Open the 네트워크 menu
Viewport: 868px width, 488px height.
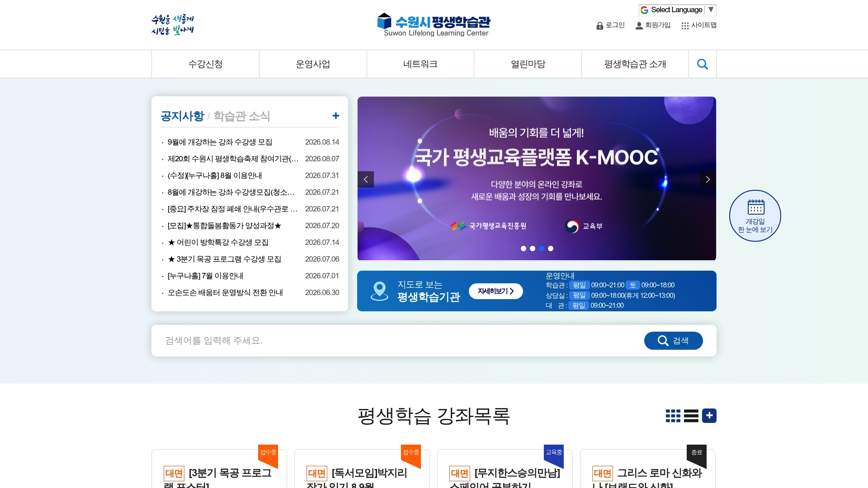420,64
